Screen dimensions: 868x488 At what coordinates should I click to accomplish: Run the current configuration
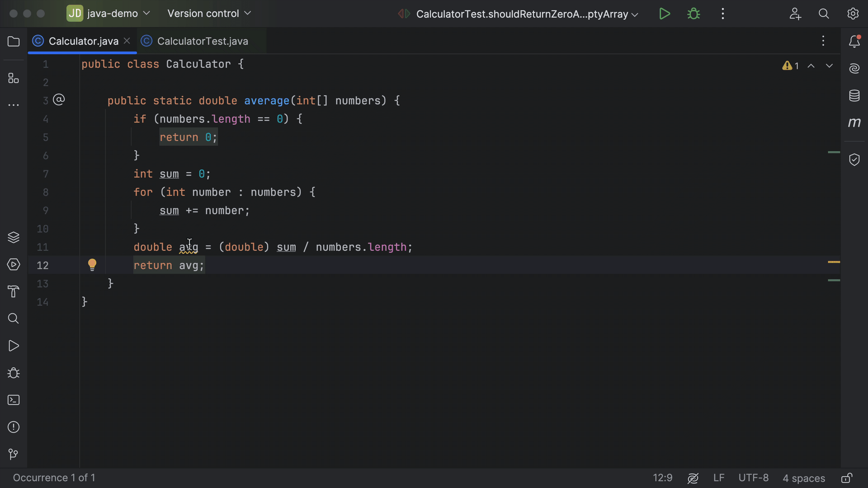coord(665,14)
